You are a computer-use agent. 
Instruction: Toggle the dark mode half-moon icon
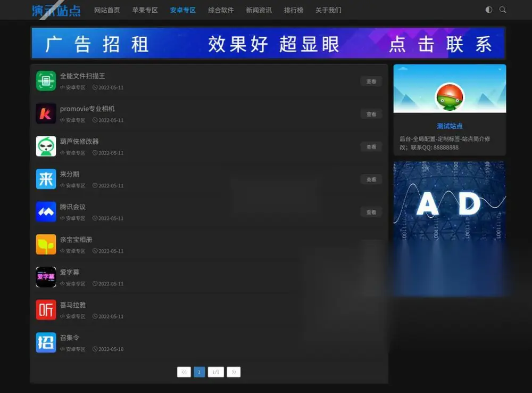pos(488,10)
